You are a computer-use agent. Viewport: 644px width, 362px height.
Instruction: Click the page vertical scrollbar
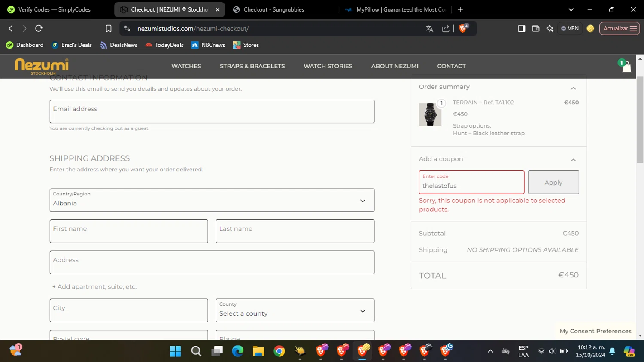click(x=640, y=119)
